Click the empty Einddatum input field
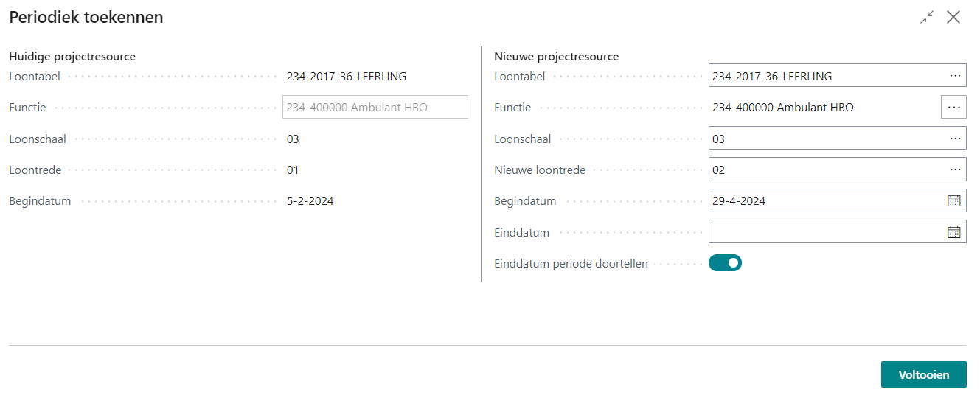The height and width of the screenshot is (398, 980). click(826, 232)
